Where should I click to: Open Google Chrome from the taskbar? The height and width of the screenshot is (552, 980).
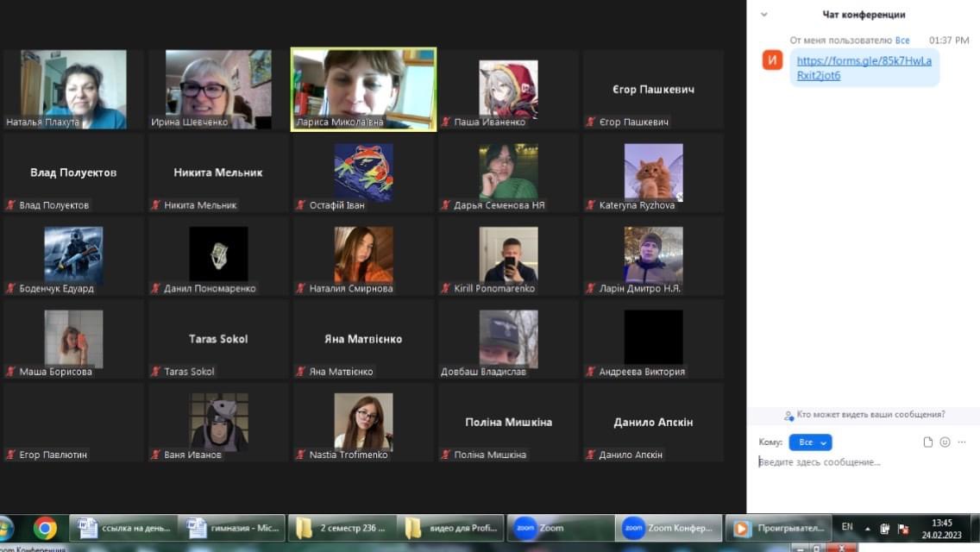pos(45,528)
